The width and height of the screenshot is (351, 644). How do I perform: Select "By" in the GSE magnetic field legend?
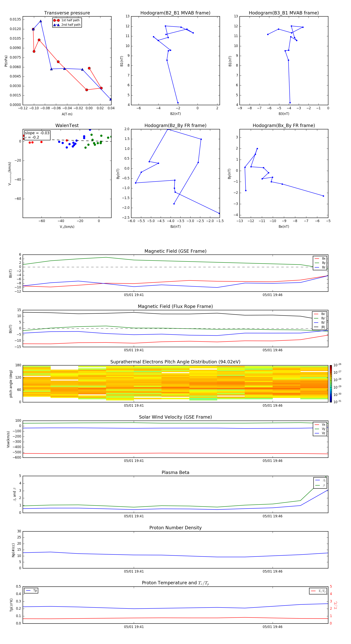pos(320,263)
